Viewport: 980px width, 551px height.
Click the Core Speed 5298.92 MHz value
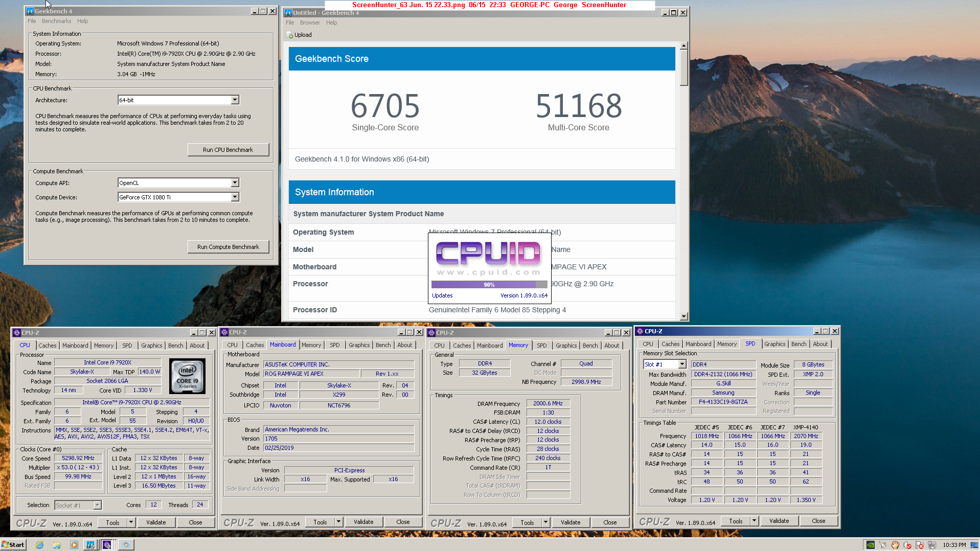pyautogui.click(x=78, y=459)
